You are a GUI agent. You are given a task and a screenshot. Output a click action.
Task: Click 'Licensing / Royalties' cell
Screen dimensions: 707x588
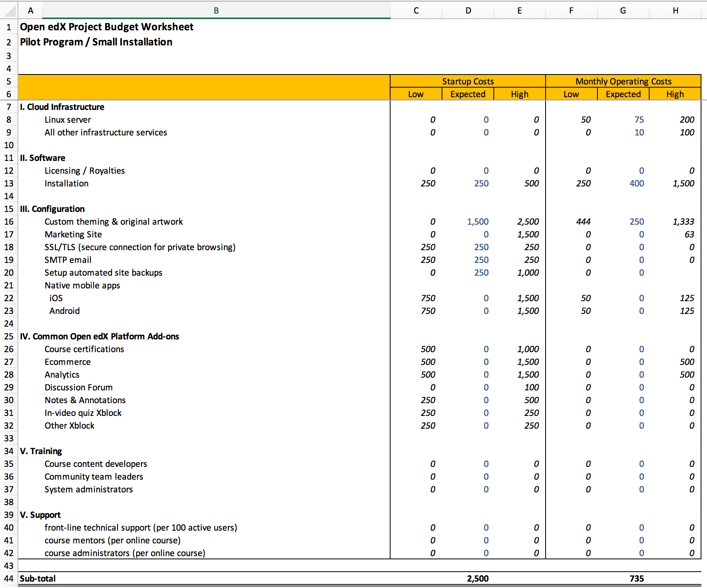point(84,171)
